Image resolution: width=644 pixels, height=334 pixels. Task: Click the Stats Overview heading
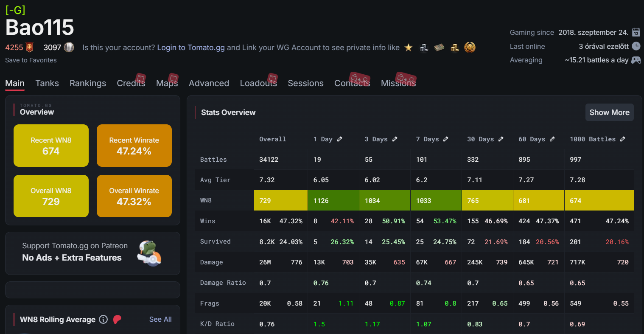pyautogui.click(x=228, y=112)
